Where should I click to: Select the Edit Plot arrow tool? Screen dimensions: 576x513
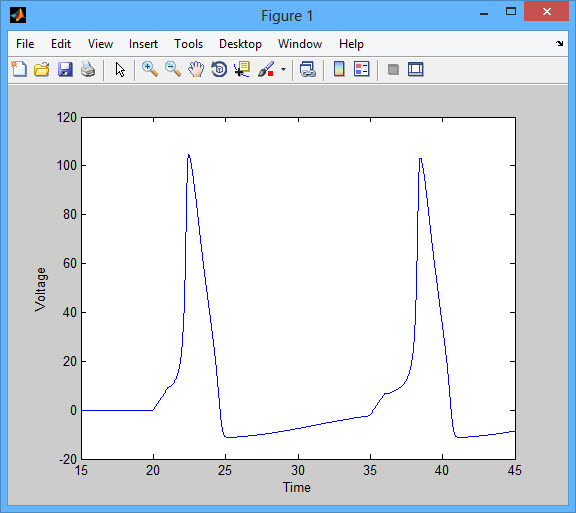pyautogui.click(x=120, y=69)
